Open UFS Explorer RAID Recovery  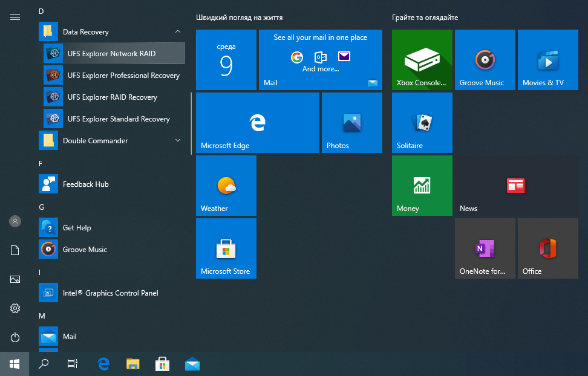(x=112, y=97)
